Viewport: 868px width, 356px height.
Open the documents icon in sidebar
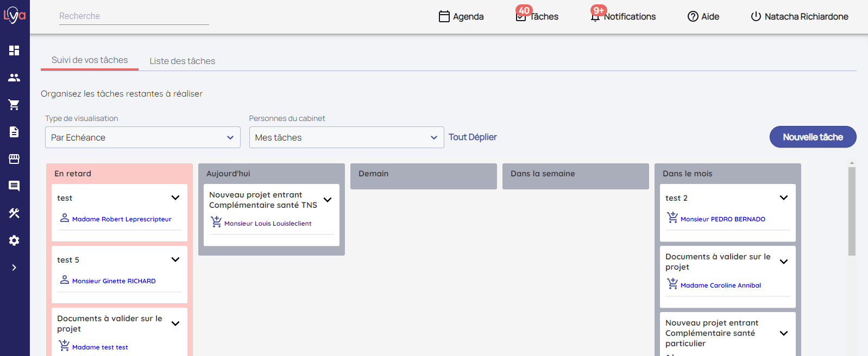(x=14, y=132)
